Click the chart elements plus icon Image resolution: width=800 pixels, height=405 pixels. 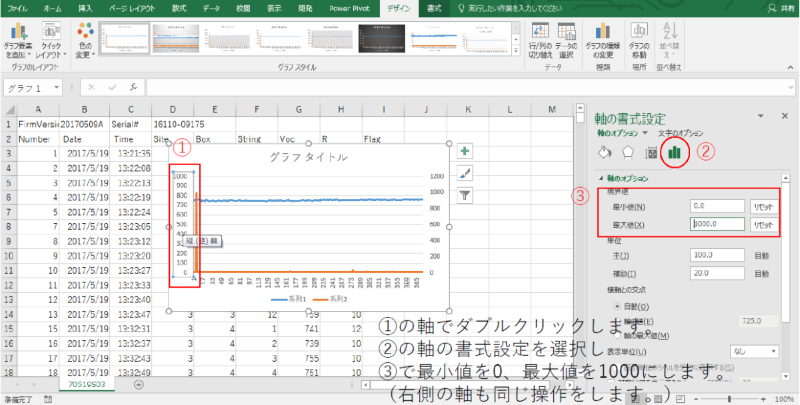(464, 151)
